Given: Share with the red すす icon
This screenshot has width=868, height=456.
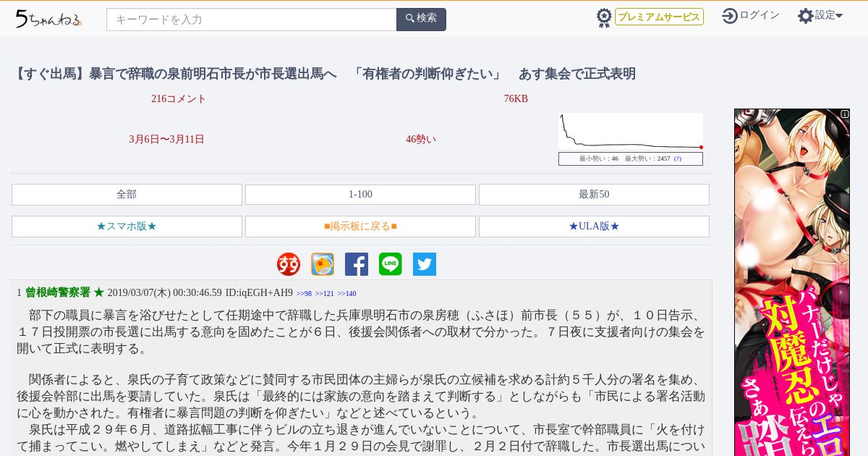Looking at the screenshot, I should click(x=289, y=264).
